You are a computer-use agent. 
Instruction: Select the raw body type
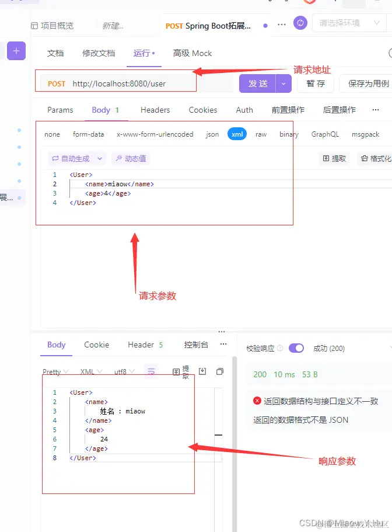point(261,134)
